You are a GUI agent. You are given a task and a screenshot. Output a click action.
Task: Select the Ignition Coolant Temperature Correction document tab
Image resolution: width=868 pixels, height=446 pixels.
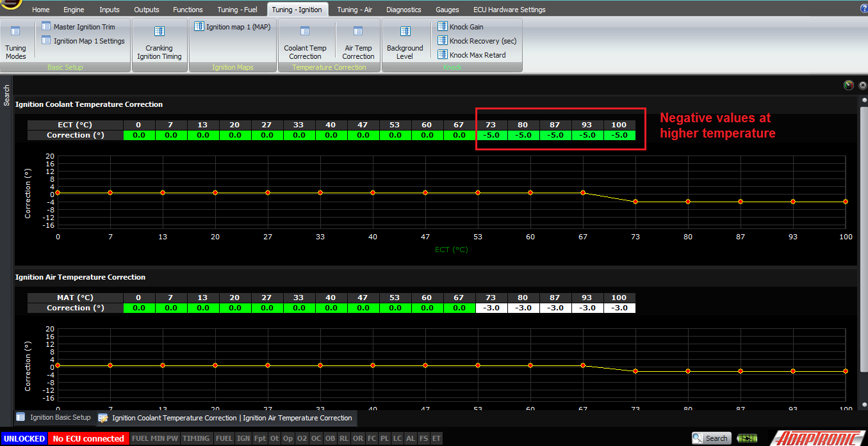click(x=225, y=418)
